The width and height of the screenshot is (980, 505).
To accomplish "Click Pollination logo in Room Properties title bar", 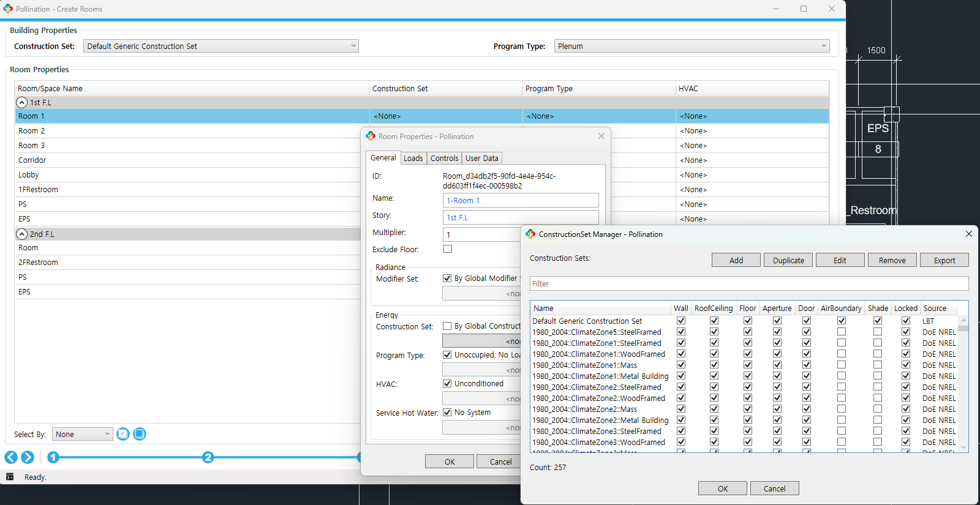I will (371, 136).
